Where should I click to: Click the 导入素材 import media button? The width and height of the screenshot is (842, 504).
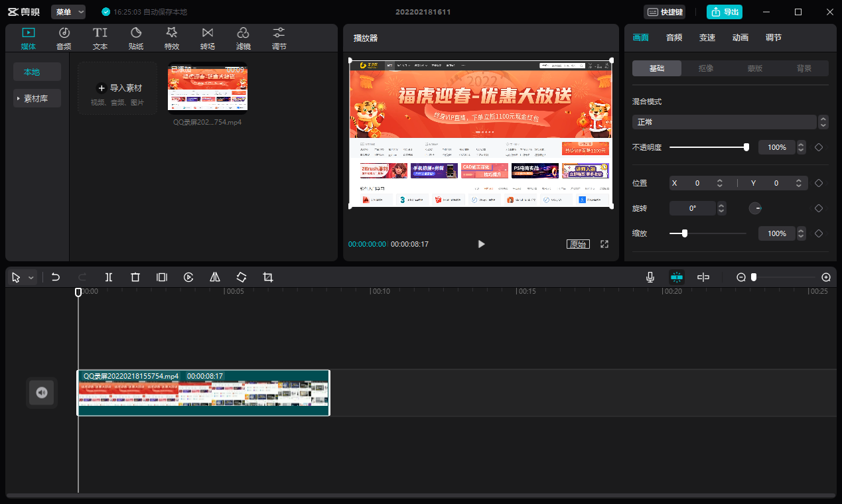[117, 88]
